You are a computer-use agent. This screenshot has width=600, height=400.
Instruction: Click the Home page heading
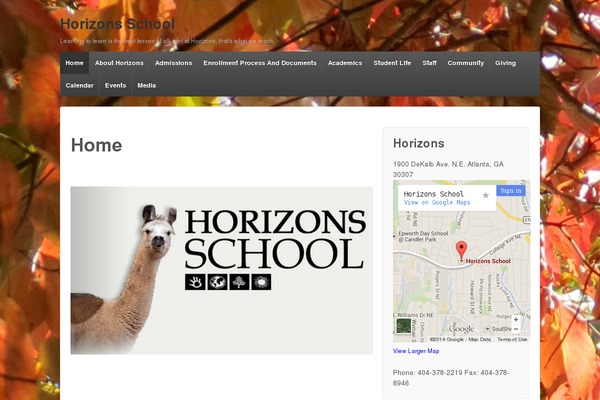(96, 145)
